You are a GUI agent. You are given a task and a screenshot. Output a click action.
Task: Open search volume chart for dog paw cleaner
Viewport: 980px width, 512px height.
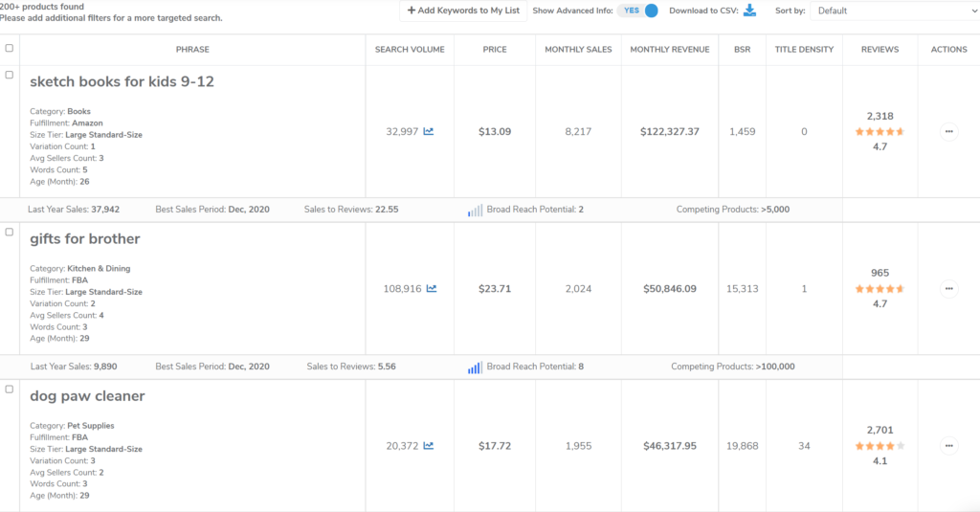coord(429,446)
